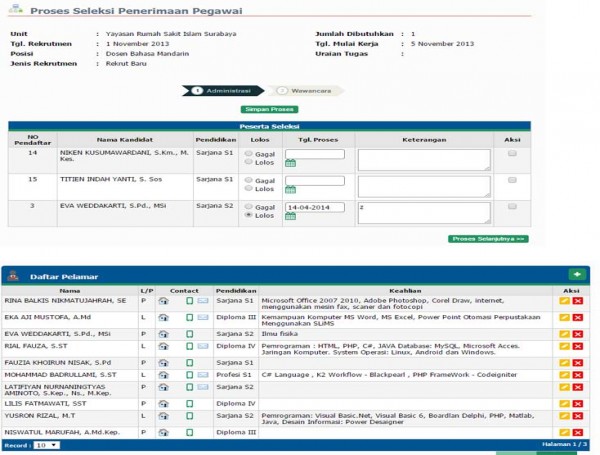Tick Aksi checkbox for Eva Weddakarti
Image resolution: width=600 pixels, height=455 pixels.
pos(513,206)
